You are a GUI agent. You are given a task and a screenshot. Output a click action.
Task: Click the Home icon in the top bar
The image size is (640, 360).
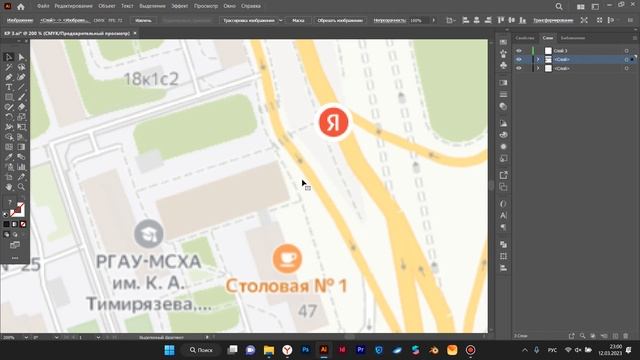(x=21, y=7)
